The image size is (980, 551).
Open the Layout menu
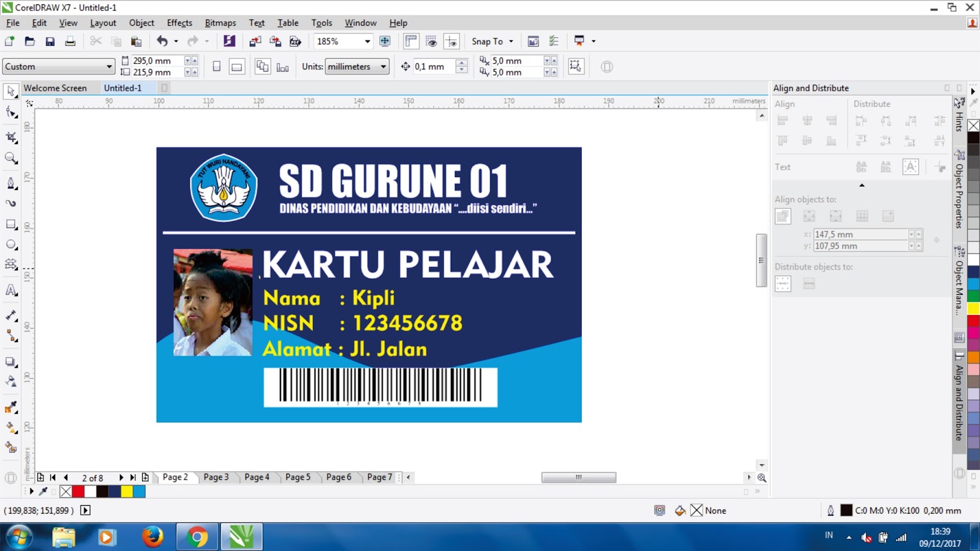click(x=103, y=23)
